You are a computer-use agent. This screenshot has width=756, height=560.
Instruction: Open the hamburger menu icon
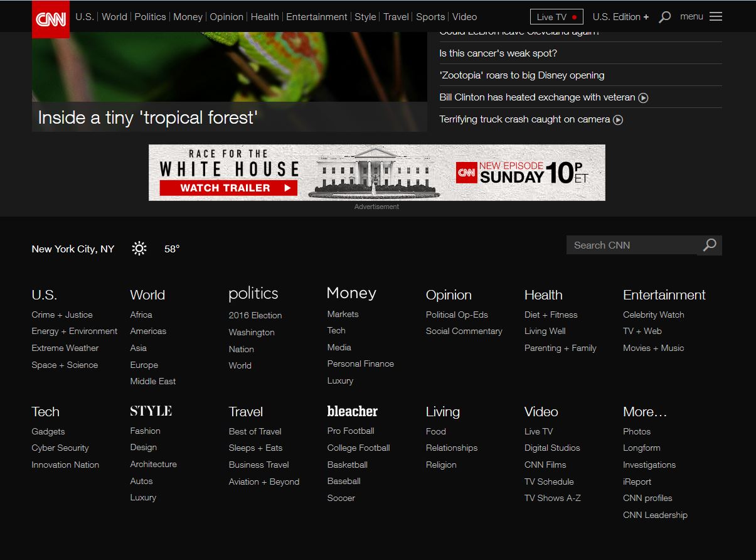point(716,16)
